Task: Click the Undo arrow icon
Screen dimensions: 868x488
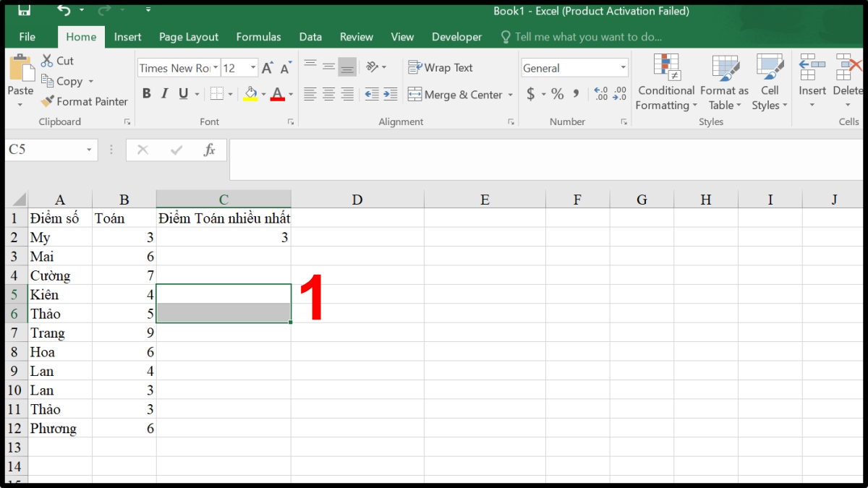Action: click(x=64, y=10)
